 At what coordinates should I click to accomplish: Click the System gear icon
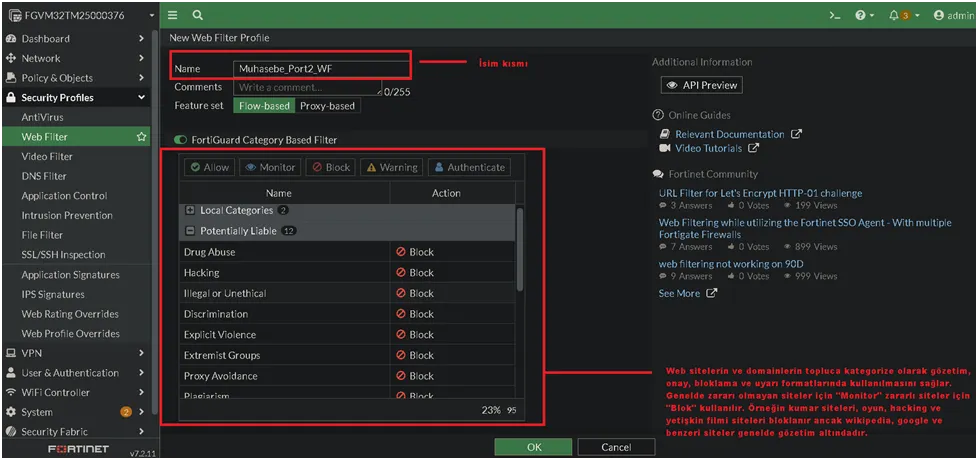(x=11, y=412)
